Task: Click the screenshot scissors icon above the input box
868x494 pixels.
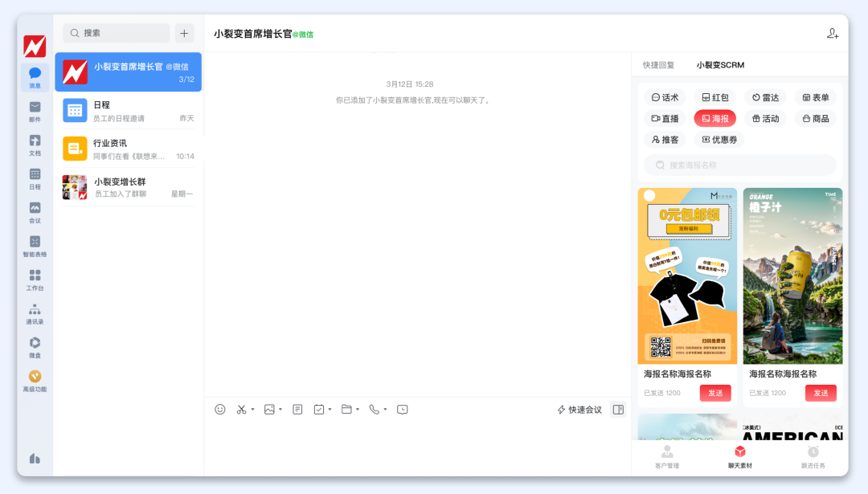Action: coord(241,410)
